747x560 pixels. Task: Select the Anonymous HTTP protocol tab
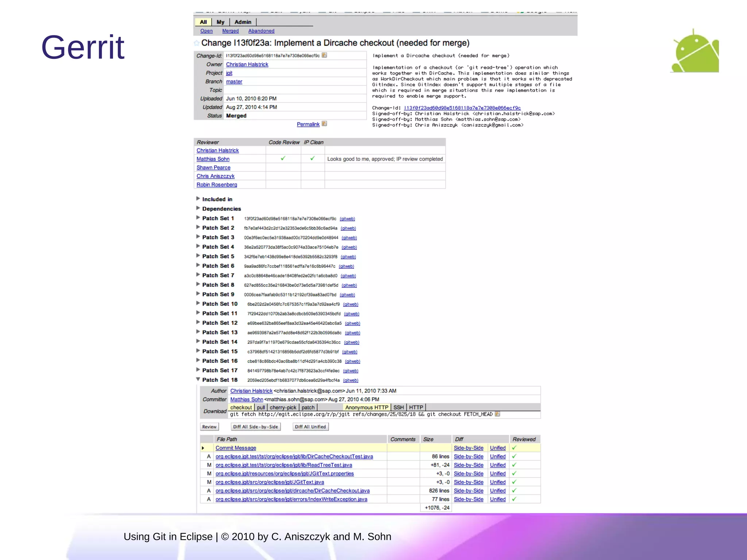[x=367, y=407]
